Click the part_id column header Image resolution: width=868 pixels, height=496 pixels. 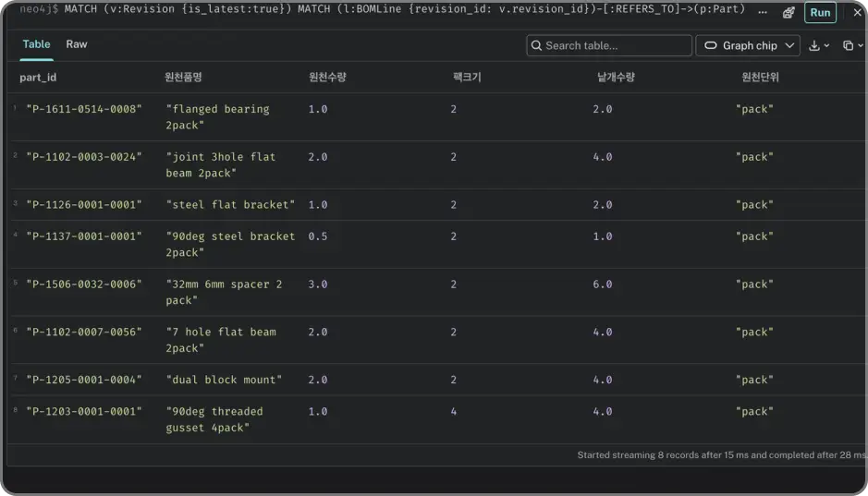click(38, 78)
